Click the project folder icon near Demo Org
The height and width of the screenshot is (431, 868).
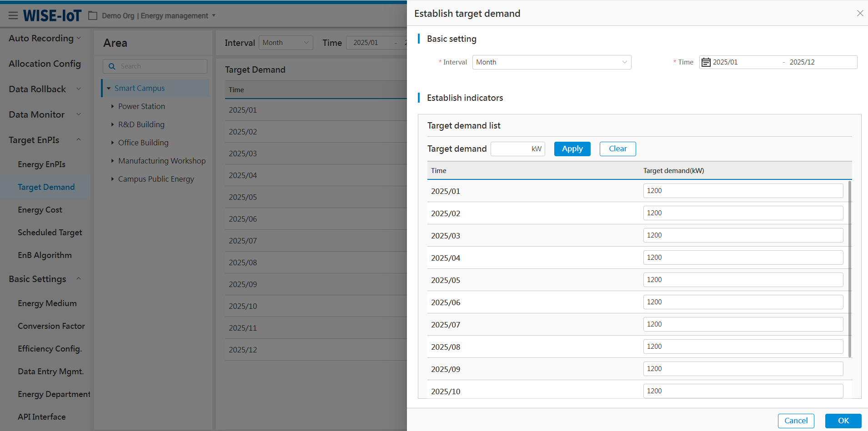pos(93,16)
